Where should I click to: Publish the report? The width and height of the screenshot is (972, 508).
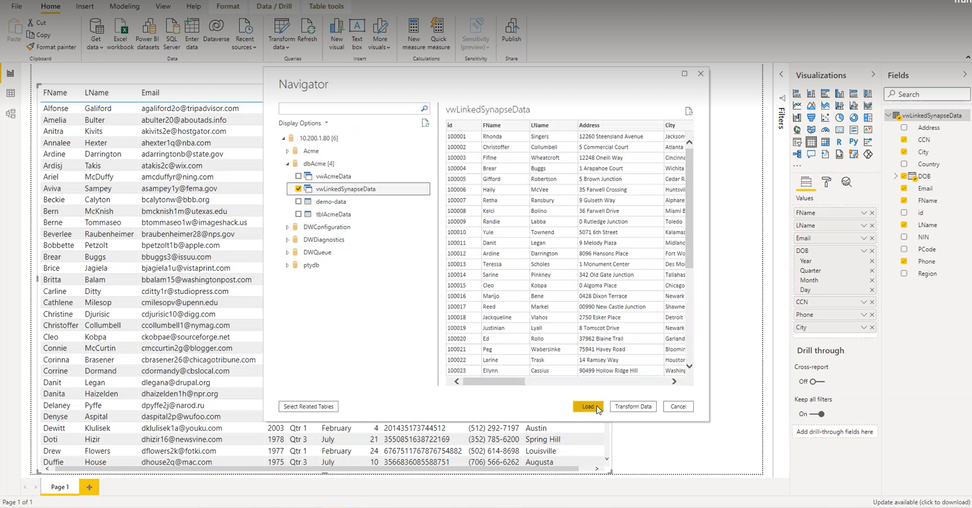(x=511, y=31)
